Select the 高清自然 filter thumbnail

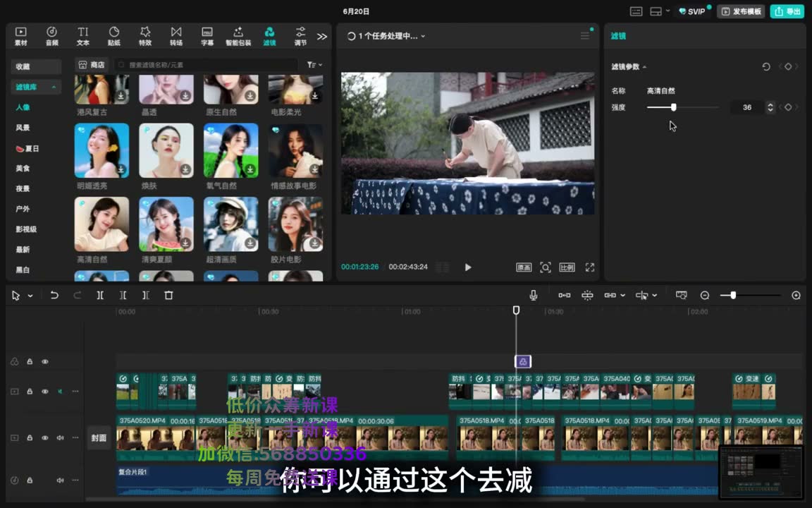coord(101,224)
